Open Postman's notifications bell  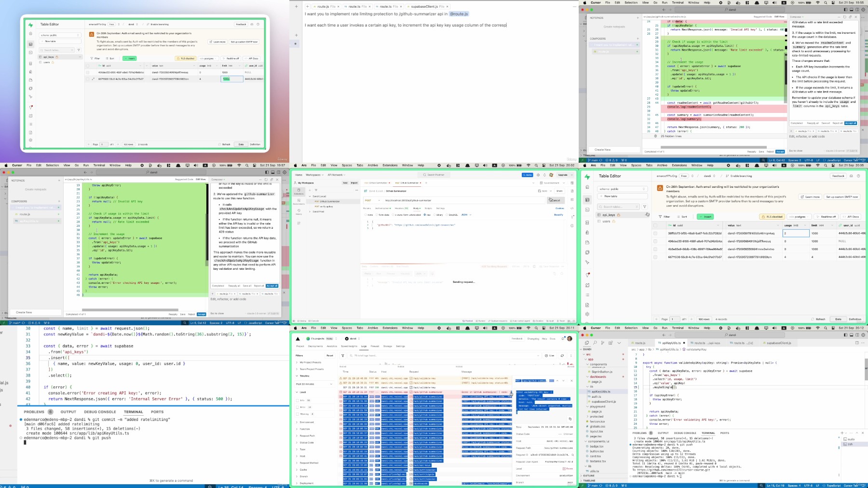(x=544, y=175)
